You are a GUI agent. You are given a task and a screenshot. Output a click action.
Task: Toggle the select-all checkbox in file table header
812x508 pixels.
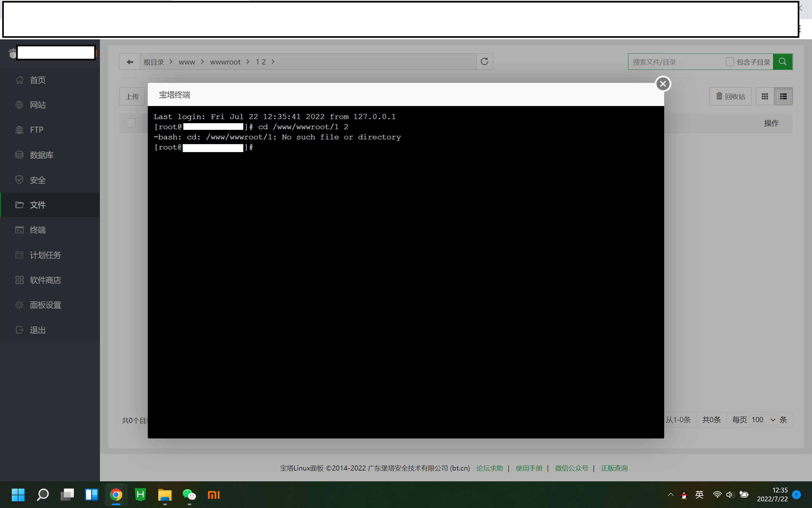[x=131, y=123]
